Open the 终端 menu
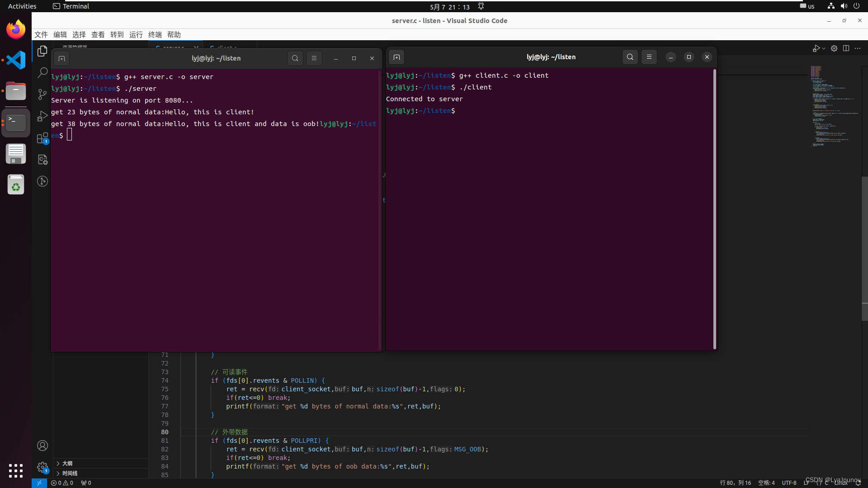 (155, 35)
